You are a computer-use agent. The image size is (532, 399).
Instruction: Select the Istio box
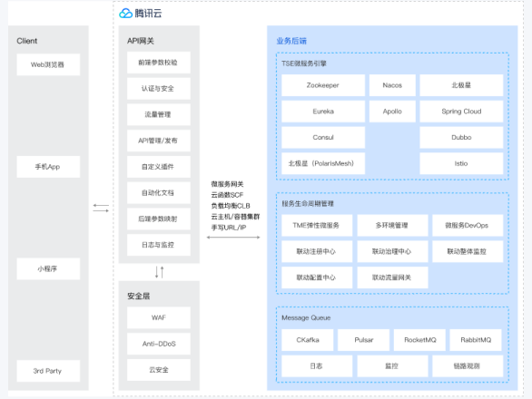[x=461, y=163]
